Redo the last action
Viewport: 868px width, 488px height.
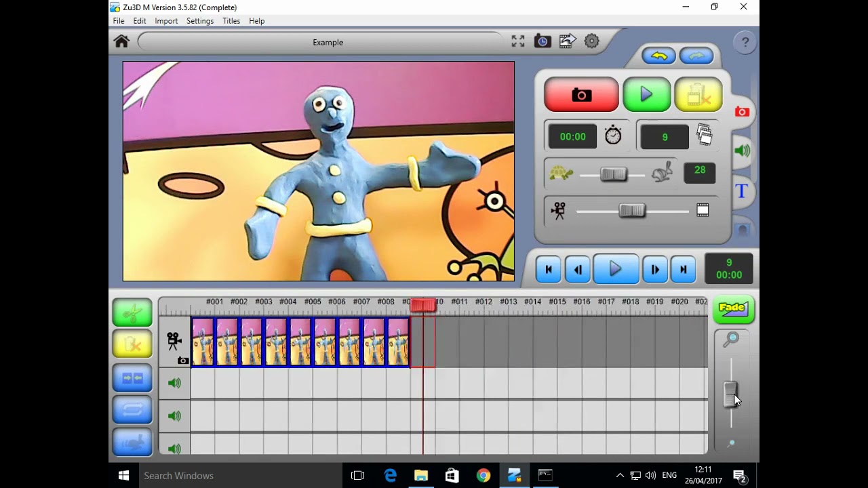[x=696, y=56]
